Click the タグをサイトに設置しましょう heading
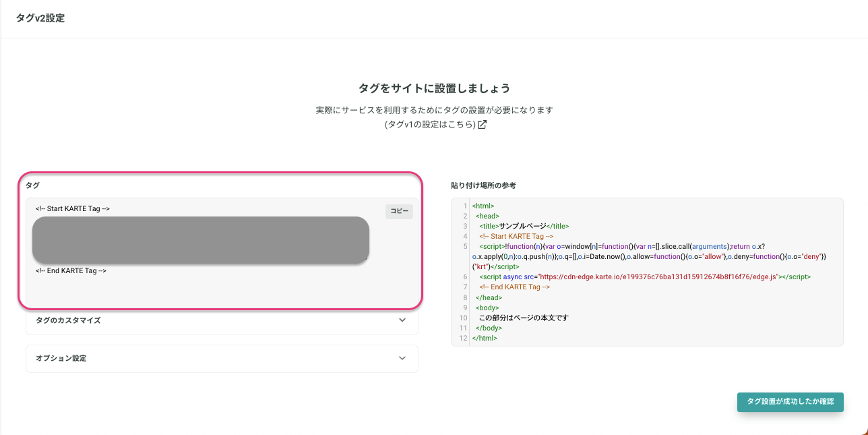The width and height of the screenshot is (868, 435). (434, 88)
